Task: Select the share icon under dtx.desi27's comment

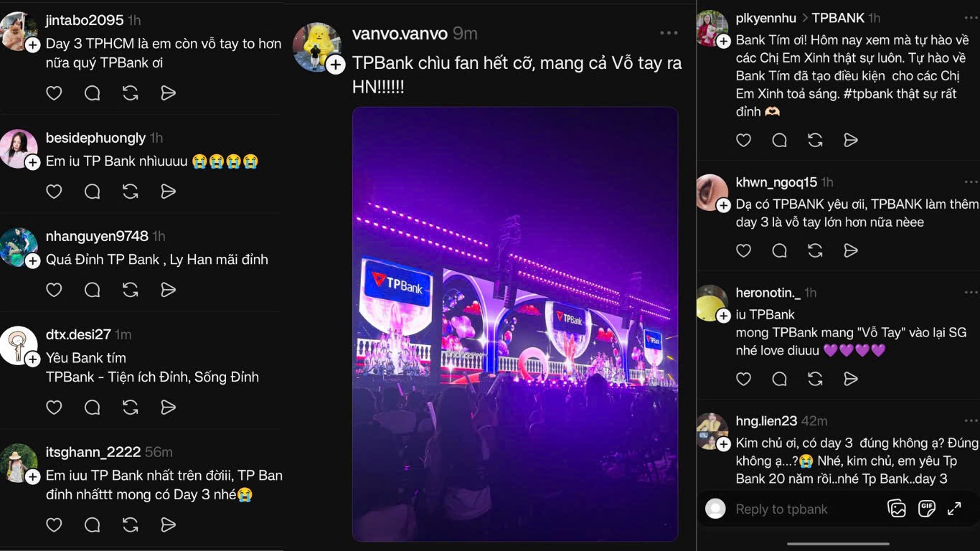Action: pyautogui.click(x=169, y=407)
